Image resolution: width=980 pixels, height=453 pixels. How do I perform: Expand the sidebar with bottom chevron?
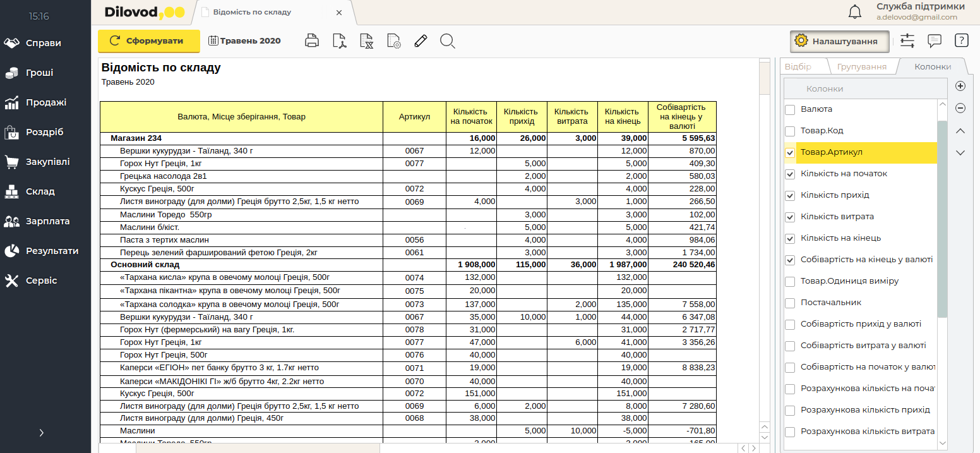tap(42, 433)
